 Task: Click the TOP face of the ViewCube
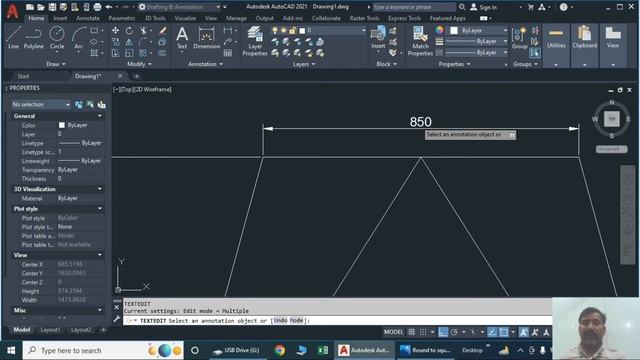click(611, 119)
